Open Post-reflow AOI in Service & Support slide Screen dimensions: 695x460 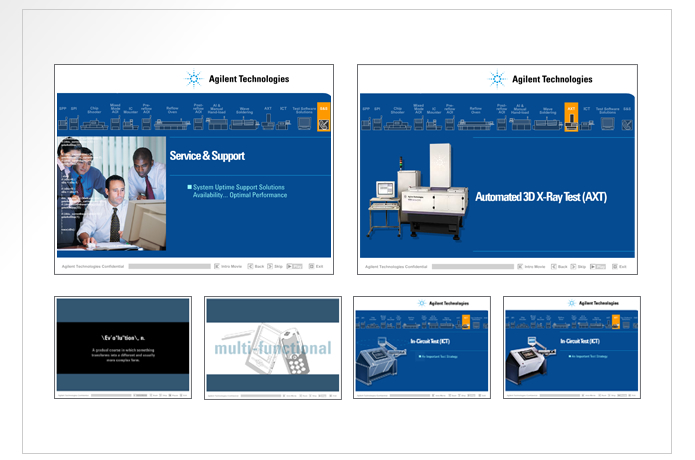click(198, 118)
